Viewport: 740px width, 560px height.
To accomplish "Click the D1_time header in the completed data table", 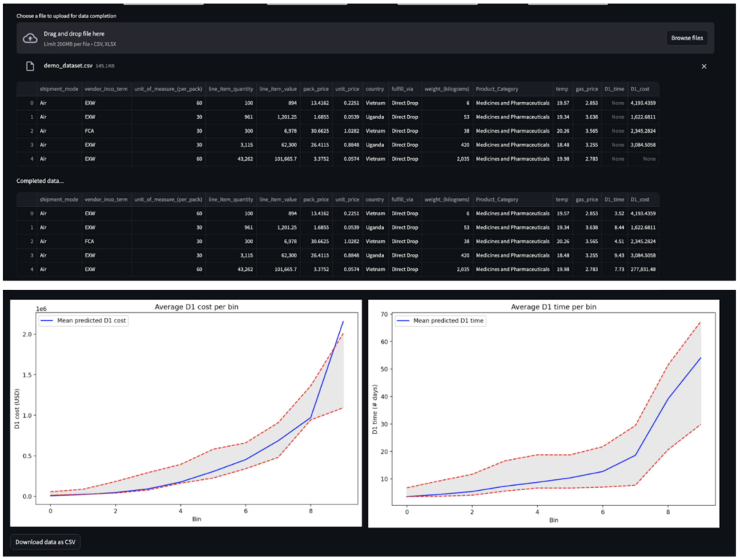I will pyautogui.click(x=614, y=199).
